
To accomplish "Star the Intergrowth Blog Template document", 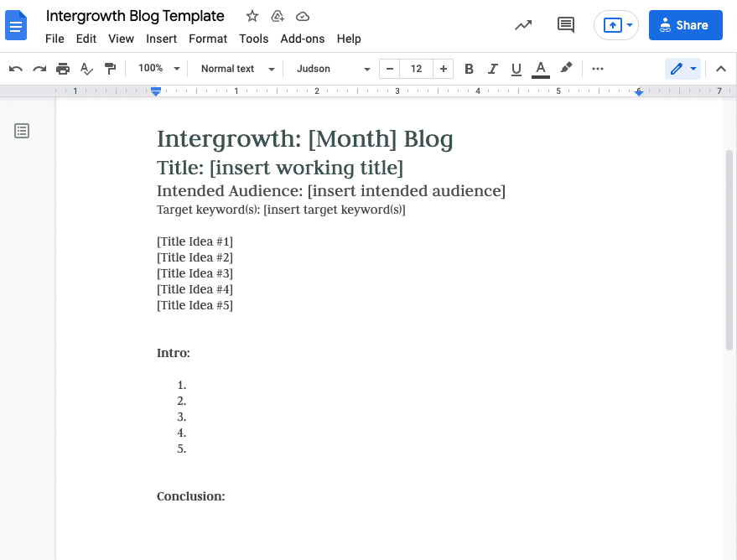I will [x=252, y=16].
